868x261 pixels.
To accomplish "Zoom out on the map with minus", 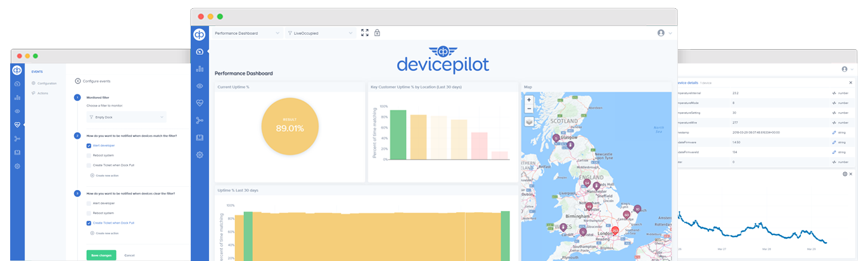I will pyautogui.click(x=529, y=108).
